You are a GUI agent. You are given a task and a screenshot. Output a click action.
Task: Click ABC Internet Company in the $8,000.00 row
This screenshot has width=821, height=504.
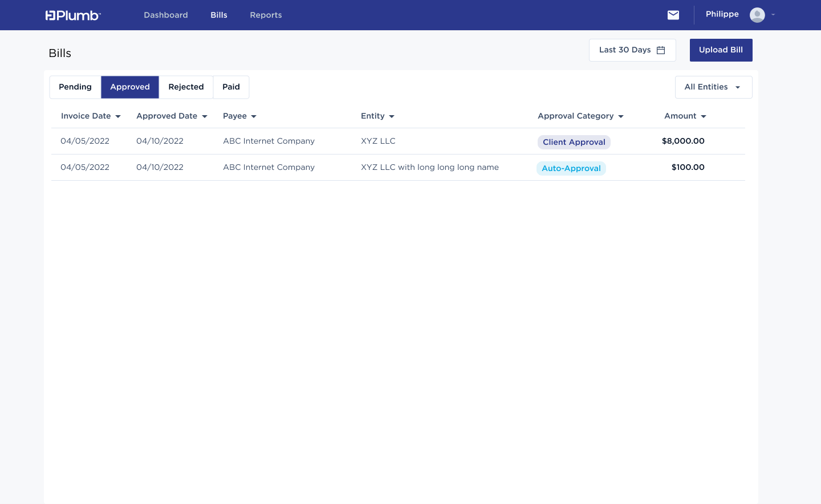[x=269, y=141]
